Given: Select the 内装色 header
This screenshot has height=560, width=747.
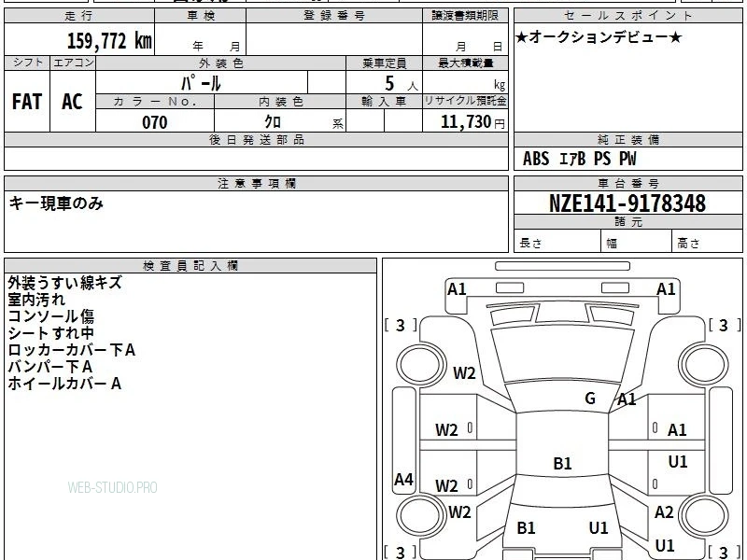Looking at the screenshot, I should [x=281, y=102].
